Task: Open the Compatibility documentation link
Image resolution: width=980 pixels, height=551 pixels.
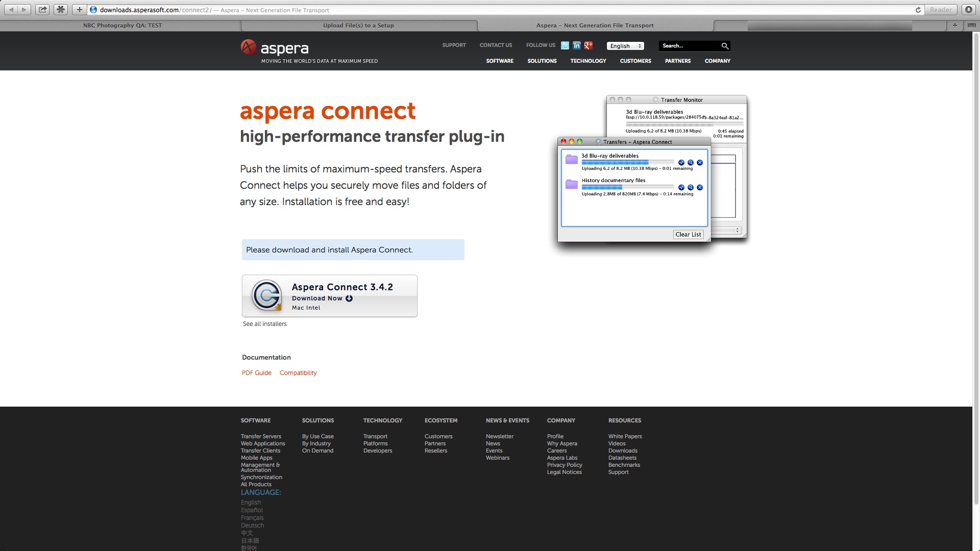Action: [x=298, y=373]
